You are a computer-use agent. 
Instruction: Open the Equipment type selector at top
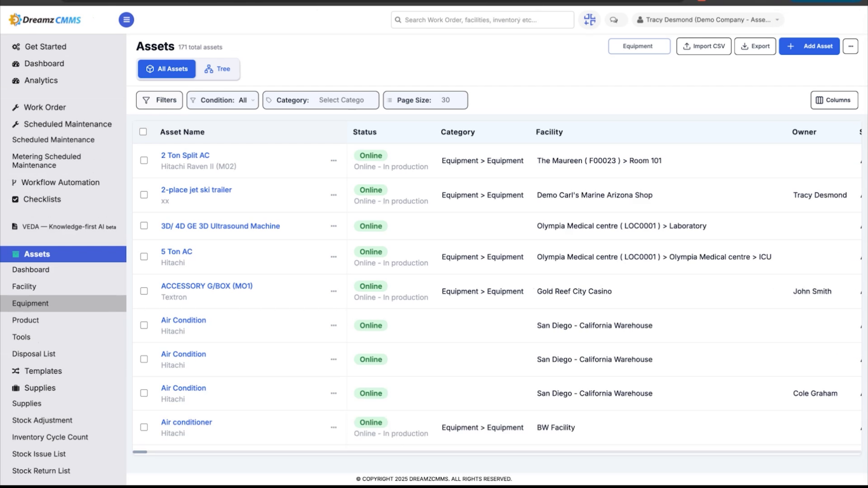[639, 46]
